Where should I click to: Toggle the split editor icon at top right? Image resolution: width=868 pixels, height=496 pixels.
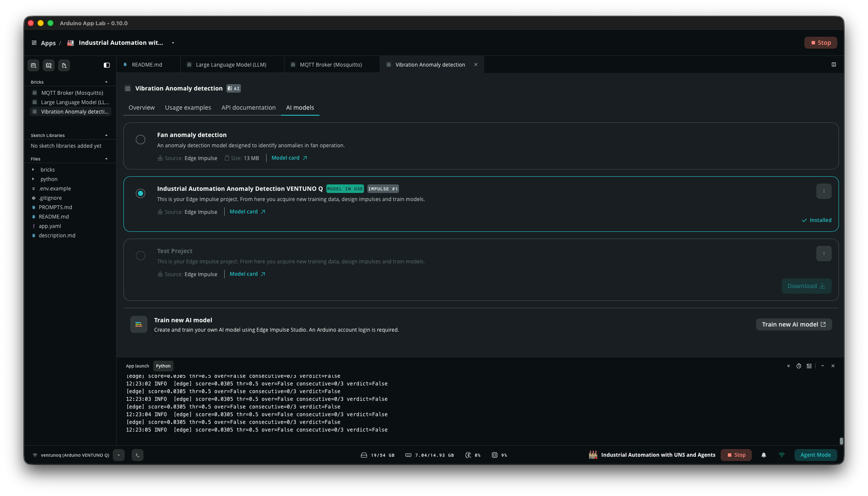pyautogui.click(x=834, y=64)
